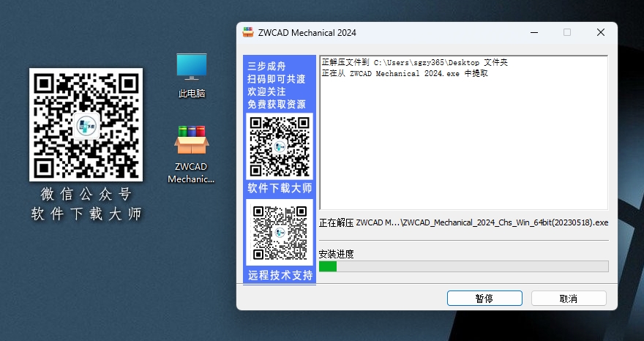The width and height of the screenshot is (644, 341).
Task: Click the ZWCAD Mechanical 2024 window title
Action: pos(307,33)
